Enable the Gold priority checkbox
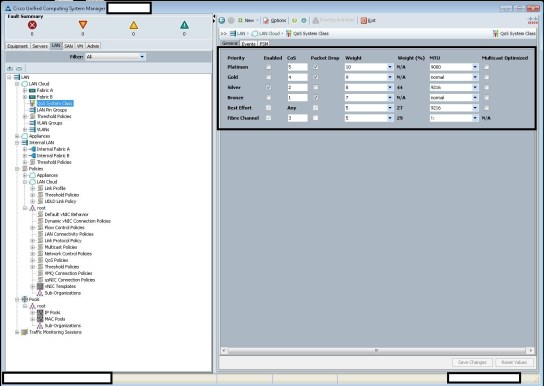Screen dimensions: 544x386 pos(268,77)
